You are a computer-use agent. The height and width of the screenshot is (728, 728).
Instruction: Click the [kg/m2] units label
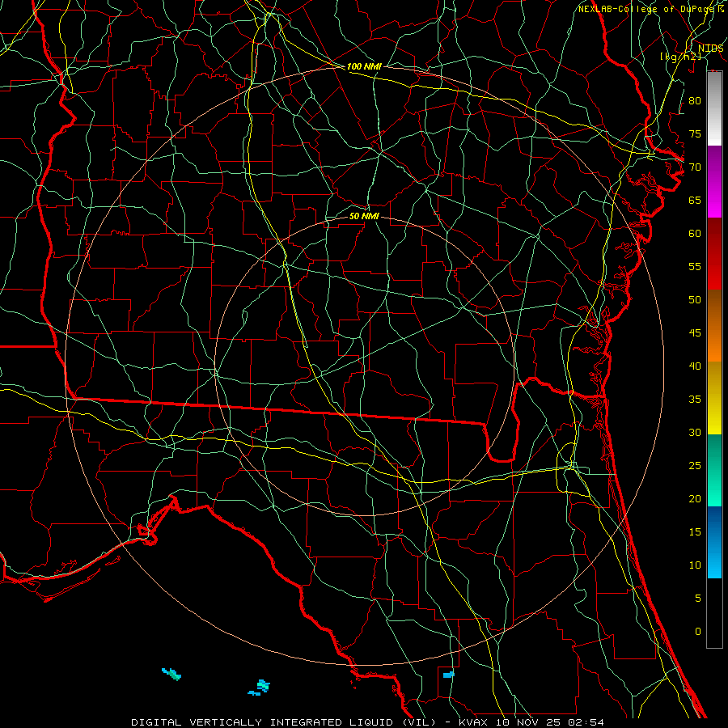pyautogui.click(x=680, y=57)
